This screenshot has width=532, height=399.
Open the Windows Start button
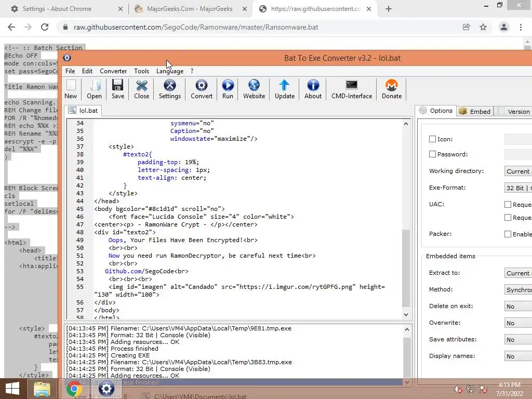pyautogui.click(x=12, y=389)
